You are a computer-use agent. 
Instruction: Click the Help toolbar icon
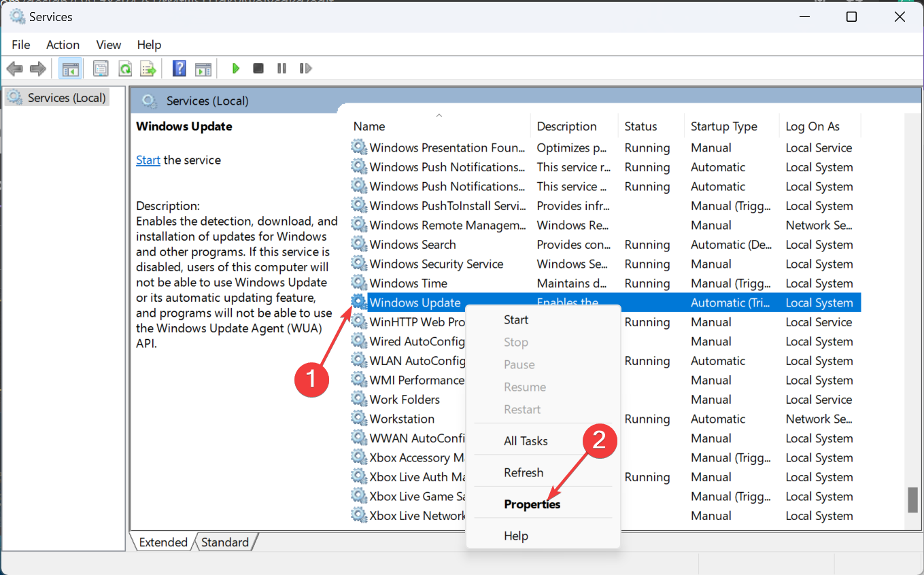[178, 68]
